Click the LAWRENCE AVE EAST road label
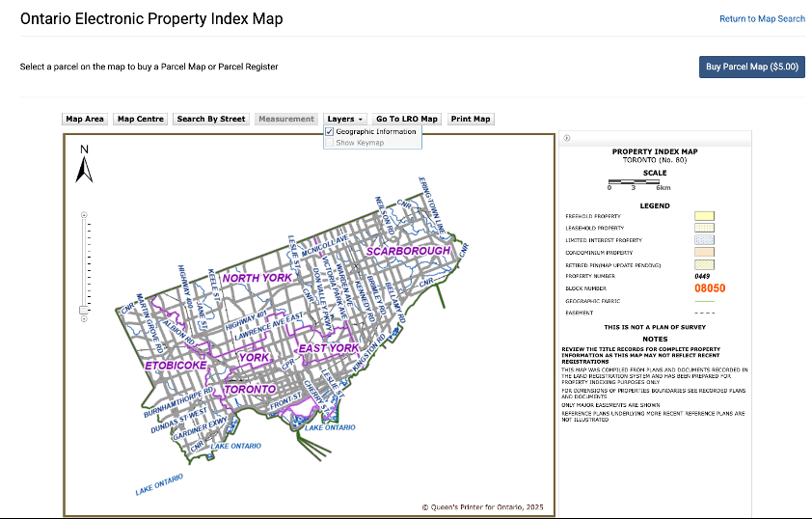812x519 pixels. pos(269,326)
